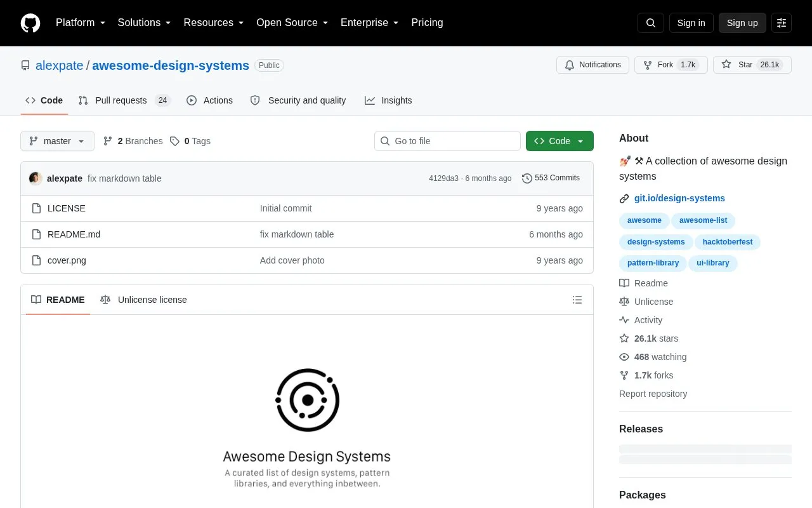Image resolution: width=812 pixels, height=508 pixels.
Task: Click in the Go to file field
Action: click(x=447, y=141)
